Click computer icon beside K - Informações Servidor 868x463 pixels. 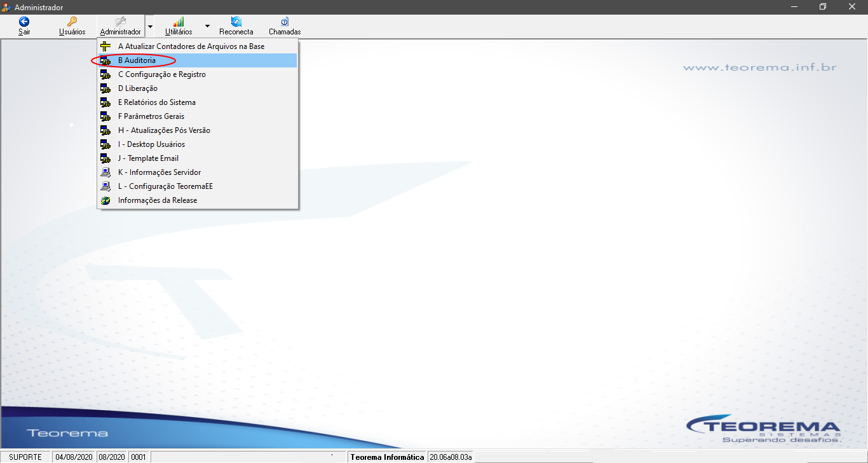pos(105,172)
